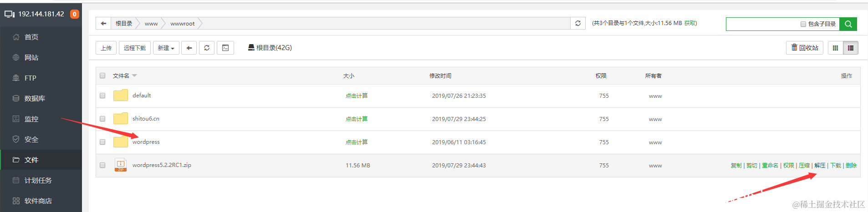
Task: Click the server monitor icon beside the IP
Action: (x=10, y=14)
